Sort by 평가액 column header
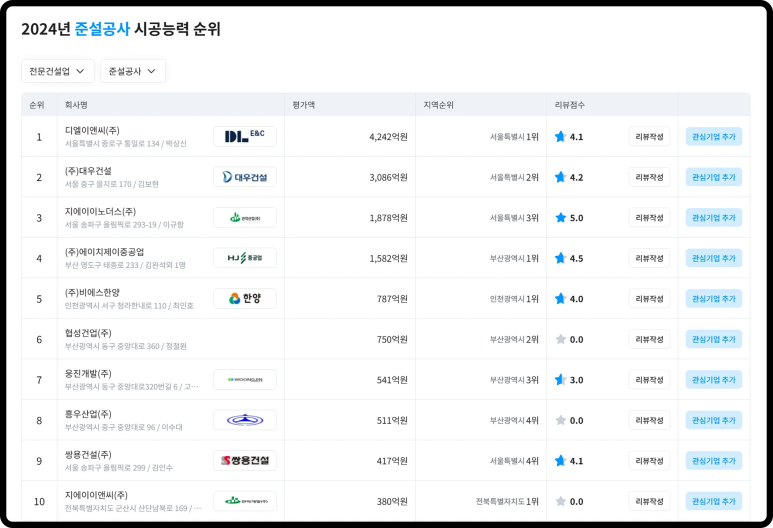773x528 pixels. tap(304, 105)
